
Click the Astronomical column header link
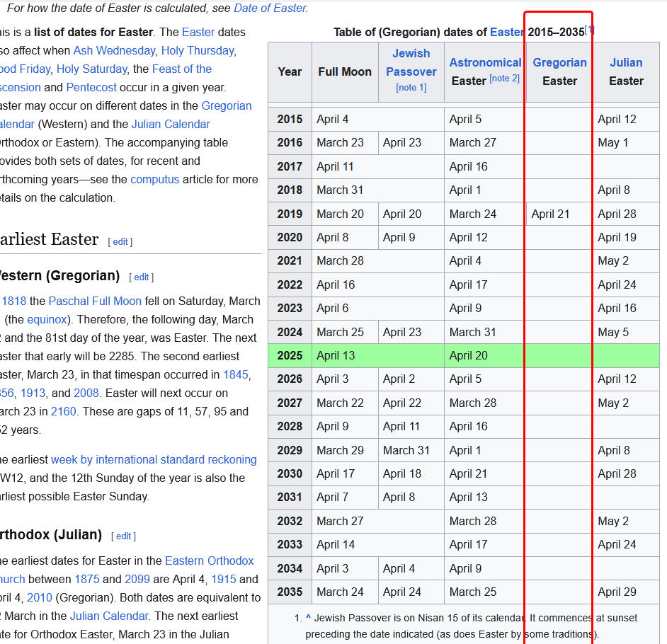click(485, 62)
